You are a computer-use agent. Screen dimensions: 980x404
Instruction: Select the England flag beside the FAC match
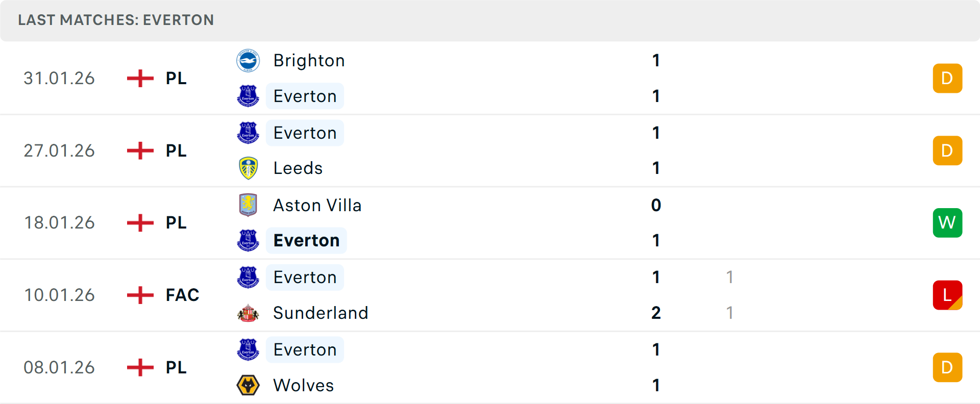pos(139,295)
